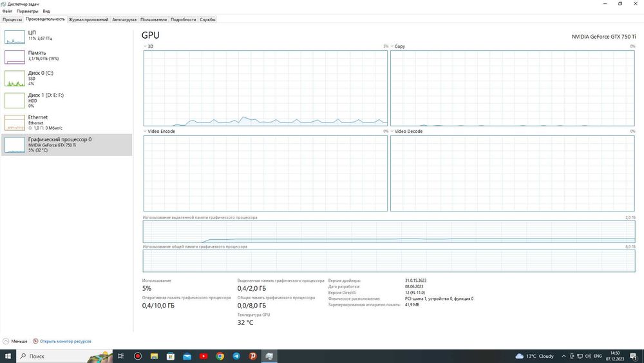Open the 3D engine graph dropdown

point(146,46)
